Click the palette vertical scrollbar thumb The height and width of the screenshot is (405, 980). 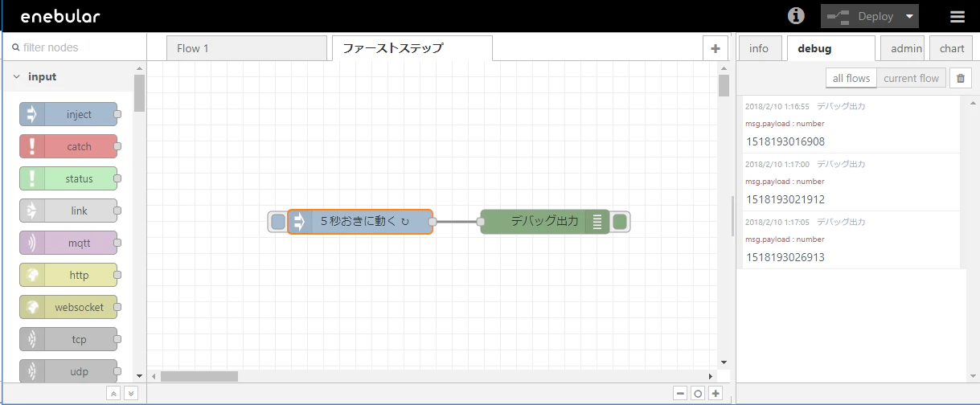(139, 92)
